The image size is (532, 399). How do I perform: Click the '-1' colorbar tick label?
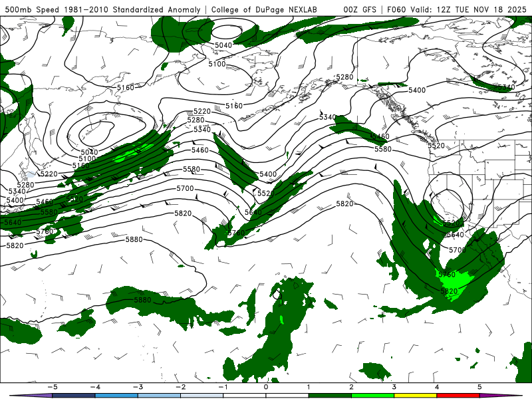(223, 387)
